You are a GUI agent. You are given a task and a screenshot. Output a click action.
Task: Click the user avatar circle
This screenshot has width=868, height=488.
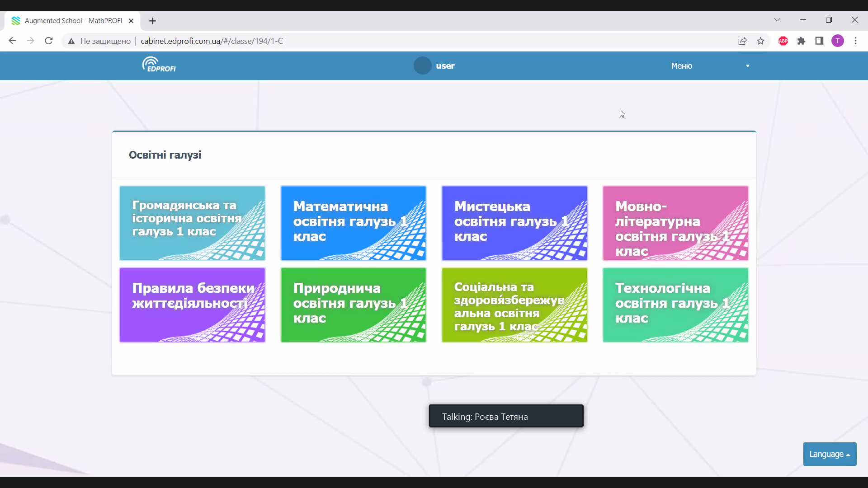(x=422, y=66)
